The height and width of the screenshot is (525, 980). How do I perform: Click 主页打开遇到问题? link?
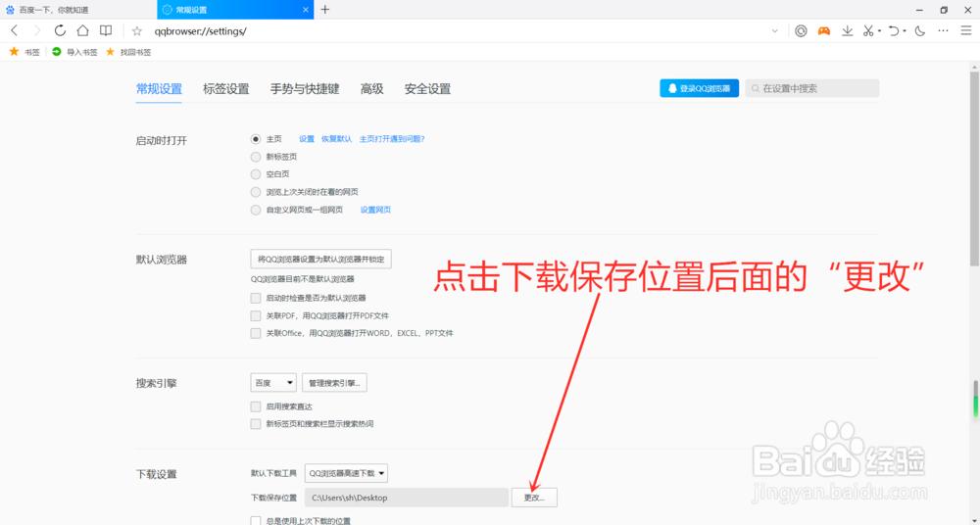click(392, 139)
